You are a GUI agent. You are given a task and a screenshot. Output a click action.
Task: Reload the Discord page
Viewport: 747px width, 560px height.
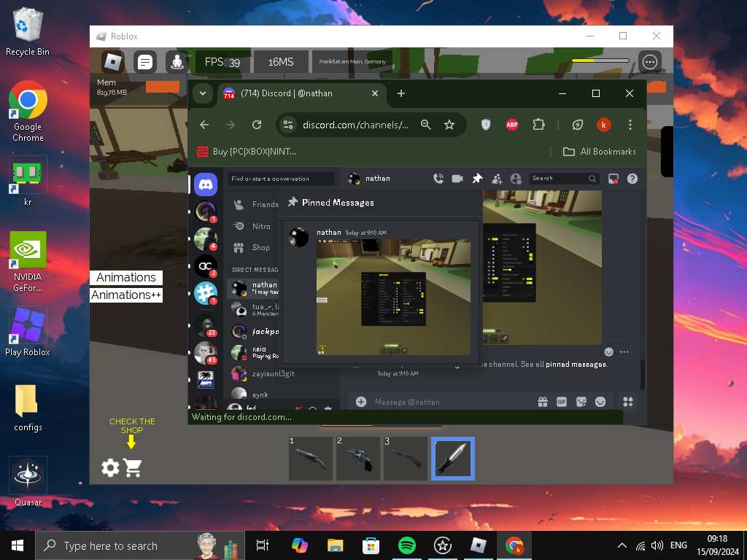(x=257, y=125)
